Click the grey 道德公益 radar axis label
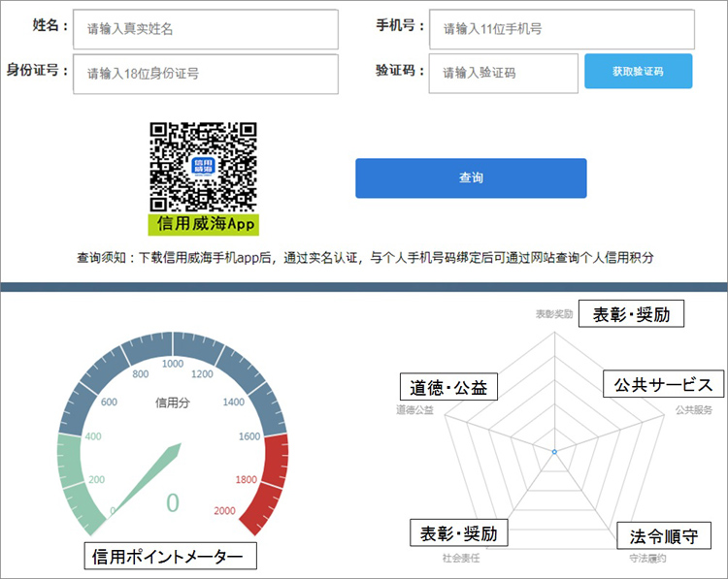 click(x=414, y=410)
